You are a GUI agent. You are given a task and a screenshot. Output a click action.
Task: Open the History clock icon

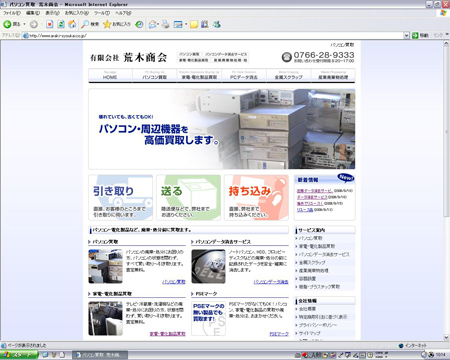click(x=139, y=24)
